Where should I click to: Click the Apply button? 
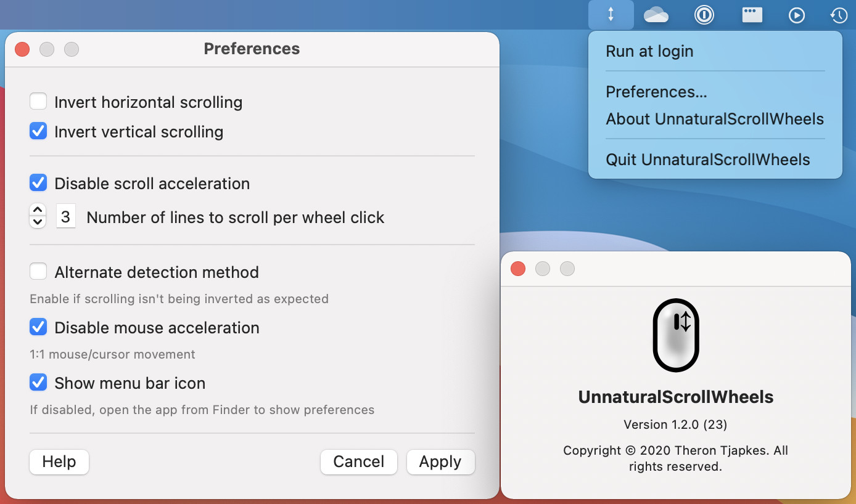(440, 462)
